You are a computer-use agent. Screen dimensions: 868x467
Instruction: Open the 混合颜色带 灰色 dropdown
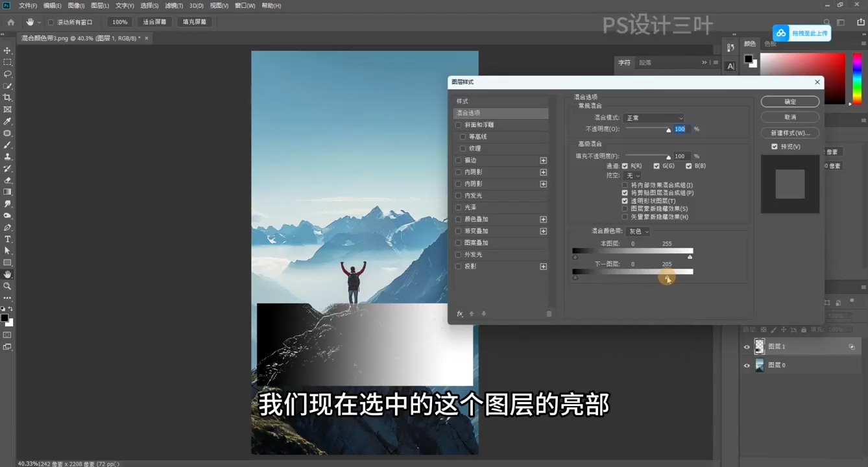click(638, 232)
